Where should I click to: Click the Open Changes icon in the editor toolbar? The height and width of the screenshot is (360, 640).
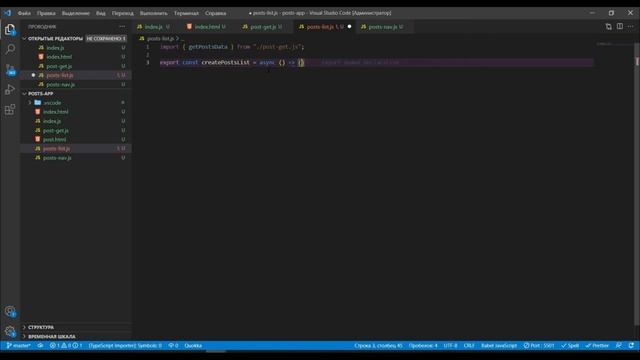pos(609,27)
